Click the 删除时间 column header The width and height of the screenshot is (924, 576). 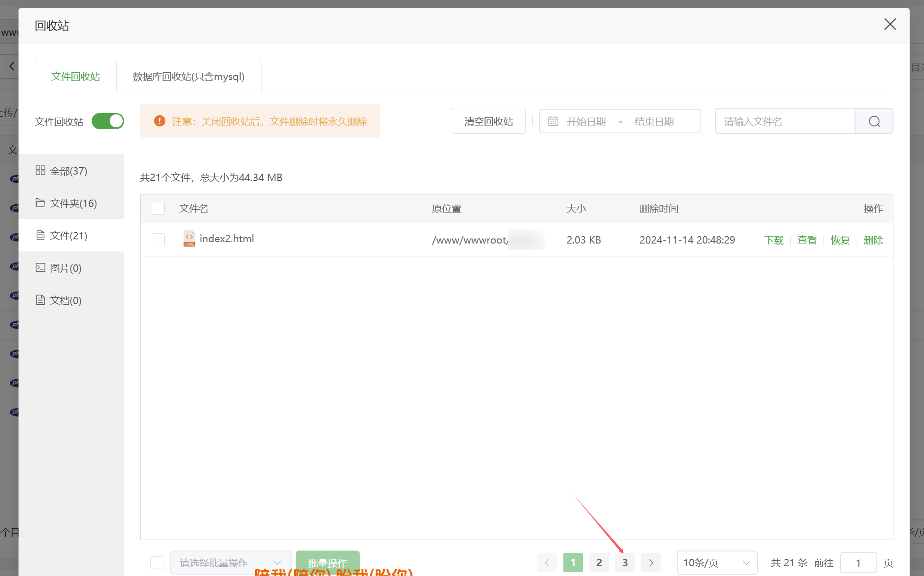(659, 208)
